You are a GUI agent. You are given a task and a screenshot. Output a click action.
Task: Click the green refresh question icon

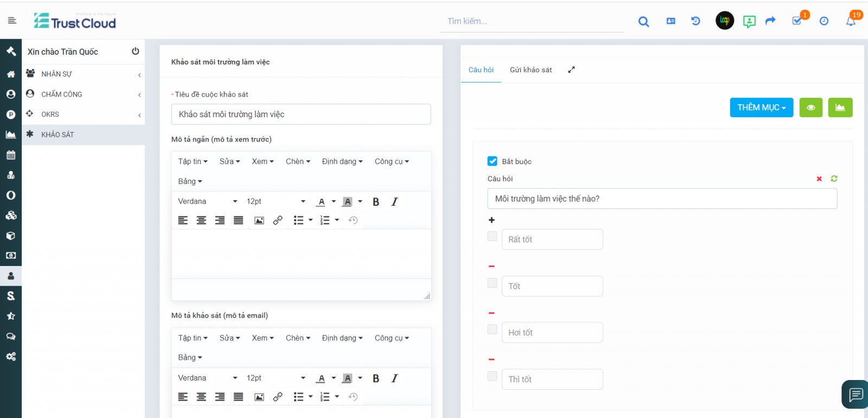coord(834,179)
